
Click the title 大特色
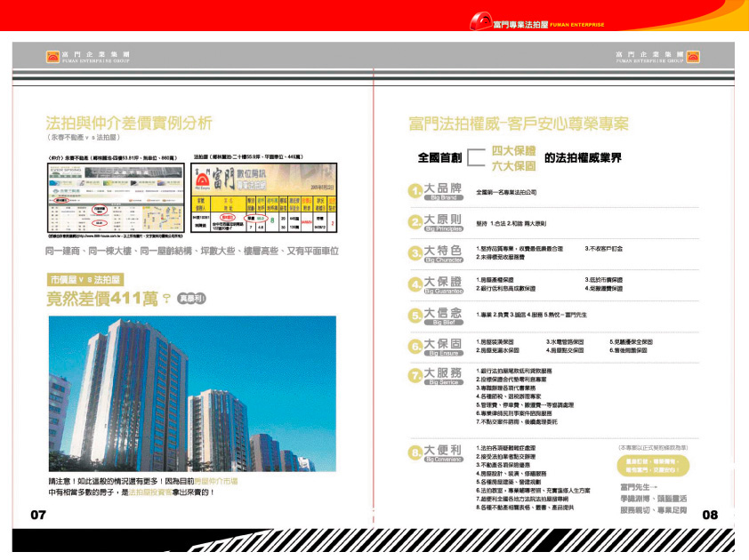point(443,251)
